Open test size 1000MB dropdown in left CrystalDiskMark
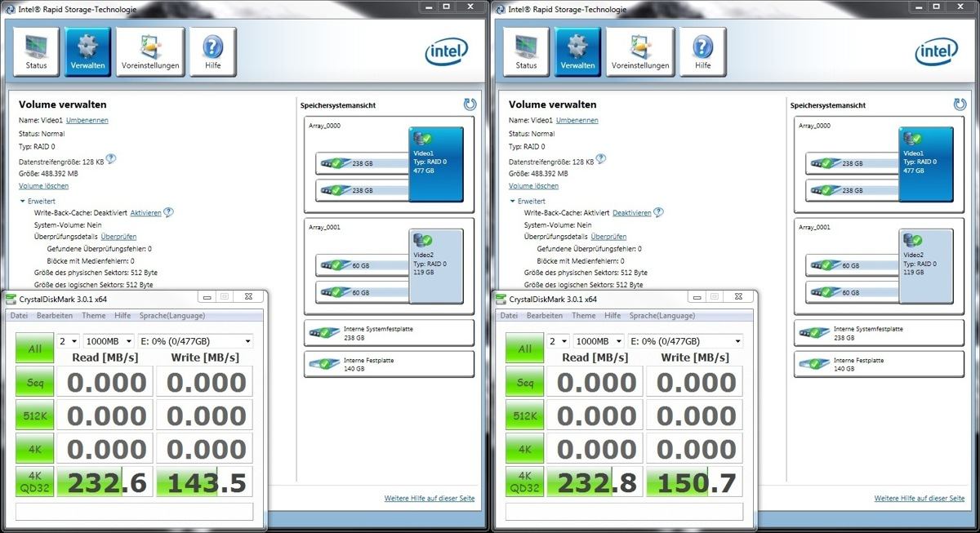 pos(109,341)
